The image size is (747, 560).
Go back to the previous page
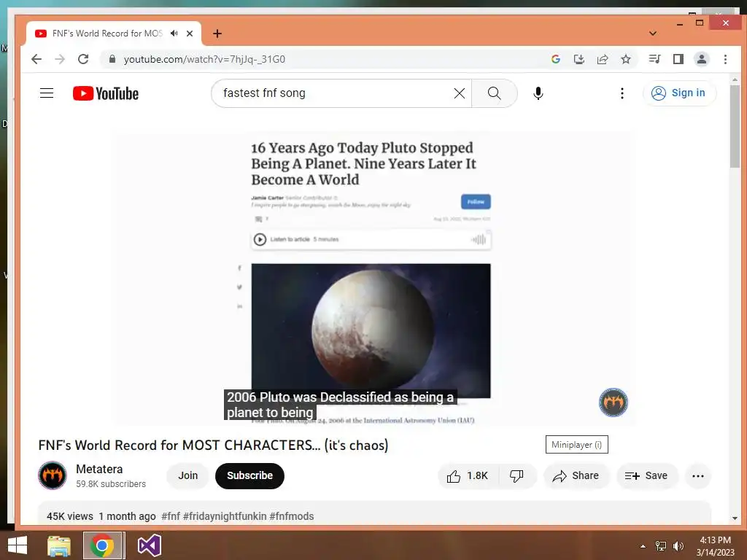(x=36, y=59)
